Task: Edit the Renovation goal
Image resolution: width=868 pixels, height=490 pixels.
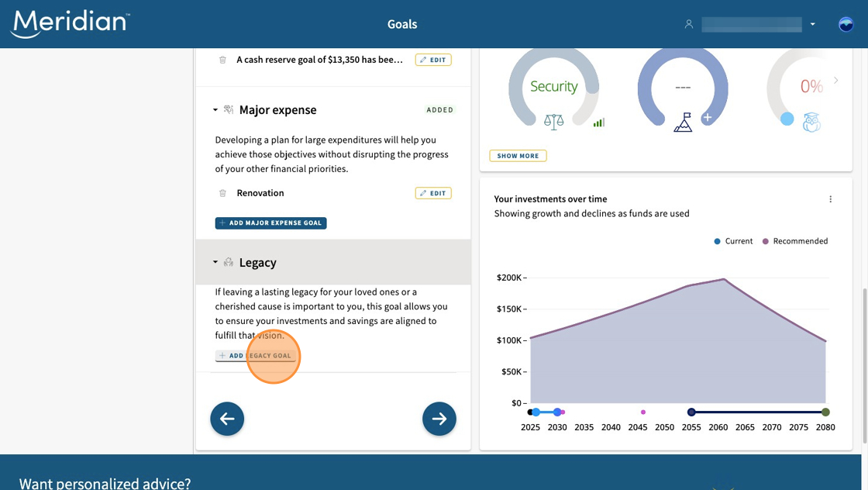Action: pos(433,193)
